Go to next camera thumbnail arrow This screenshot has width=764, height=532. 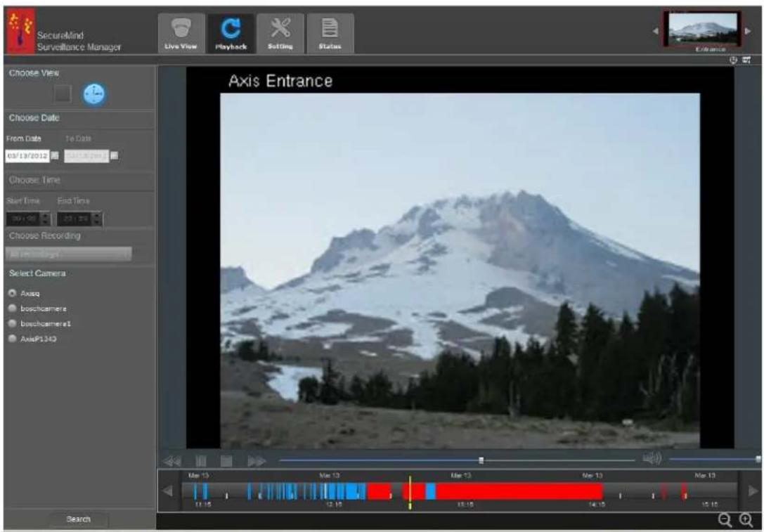[748, 31]
